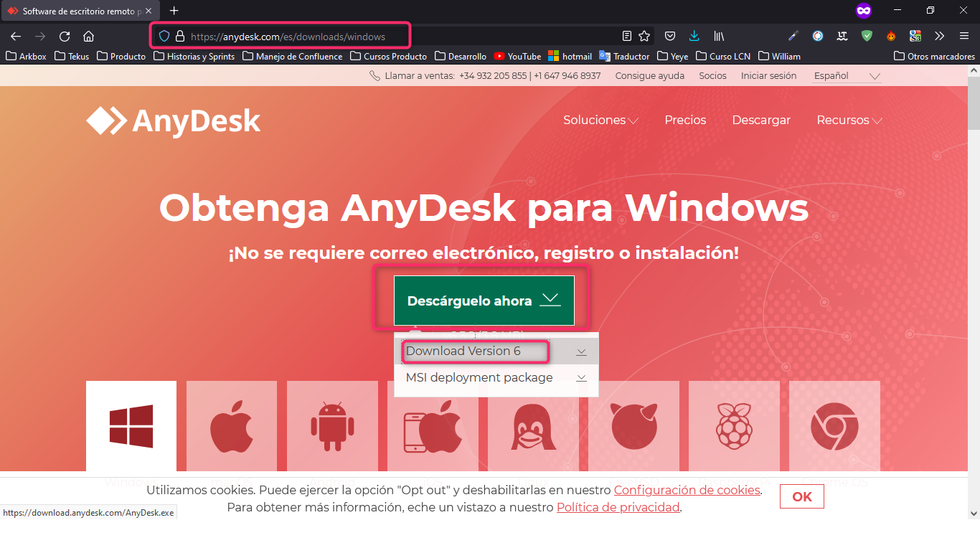Toggle the bookmark star in address bar

[x=644, y=35]
